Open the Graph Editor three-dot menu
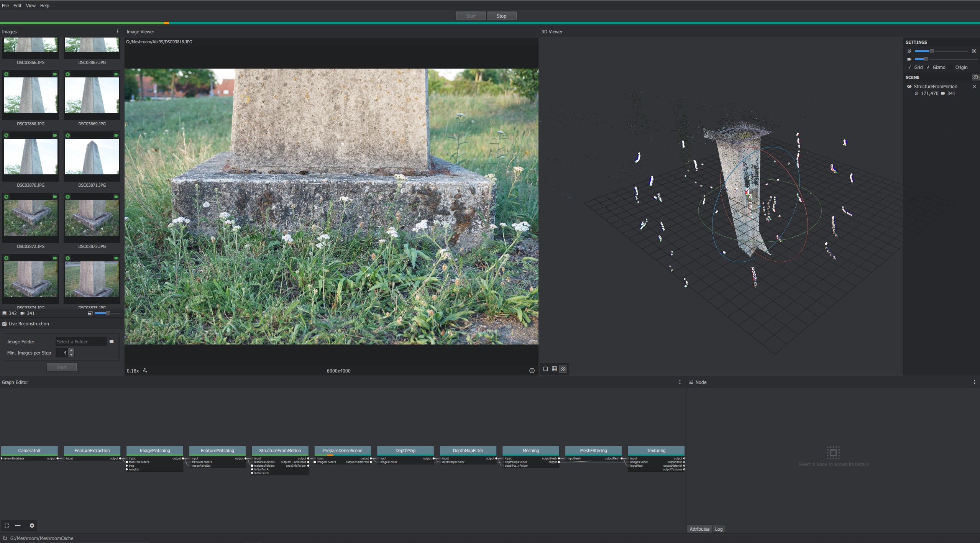 680,382
